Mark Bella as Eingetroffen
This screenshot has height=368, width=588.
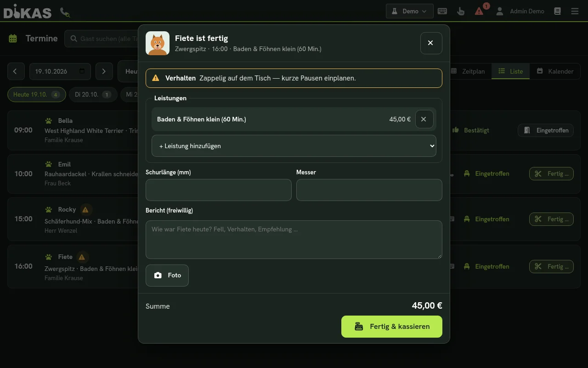coord(546,130)
